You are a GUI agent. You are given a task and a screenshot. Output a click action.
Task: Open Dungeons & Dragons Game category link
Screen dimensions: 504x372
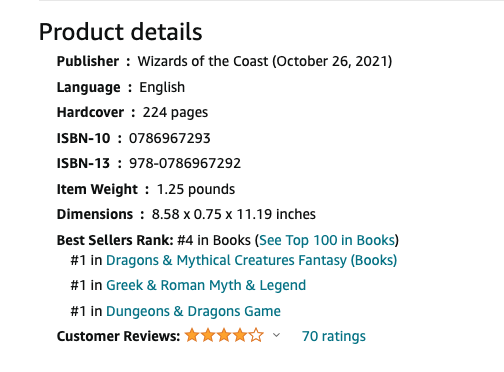pyautogui.click(x=193, y=311)
